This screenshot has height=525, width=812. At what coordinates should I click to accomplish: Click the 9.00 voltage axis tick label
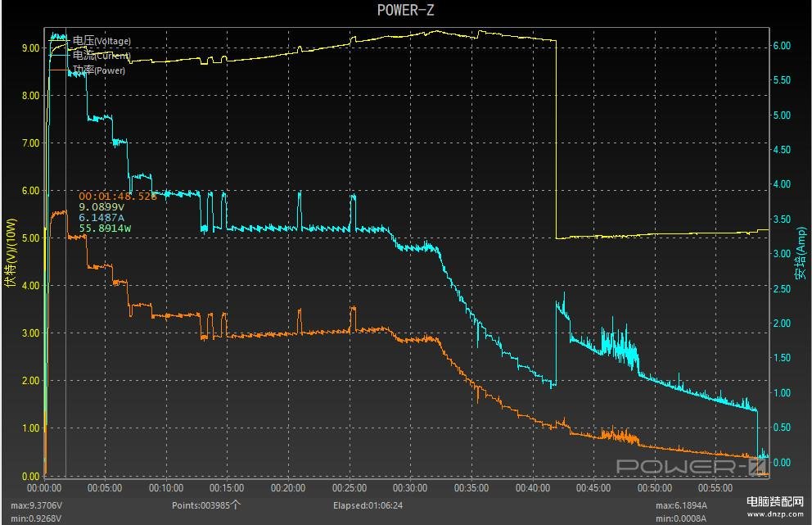(x=30, y=48)
